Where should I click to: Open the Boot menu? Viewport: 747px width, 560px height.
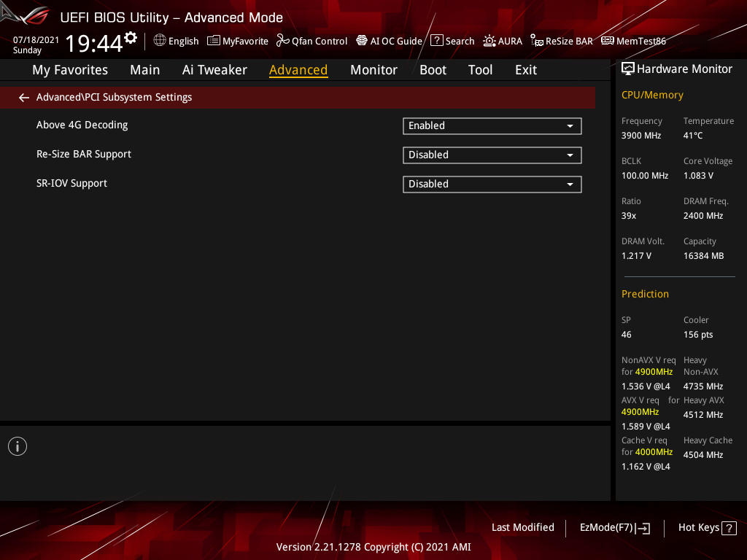[433, 69]
